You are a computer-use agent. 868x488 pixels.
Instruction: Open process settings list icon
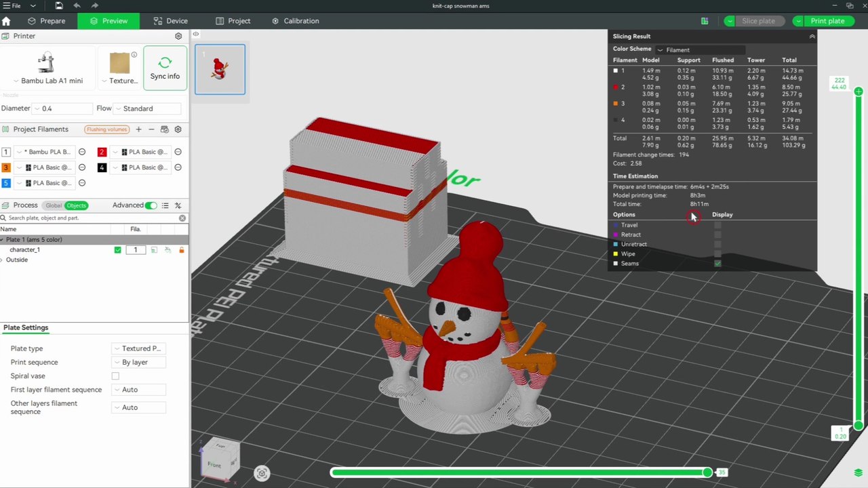tap(165, 205)
